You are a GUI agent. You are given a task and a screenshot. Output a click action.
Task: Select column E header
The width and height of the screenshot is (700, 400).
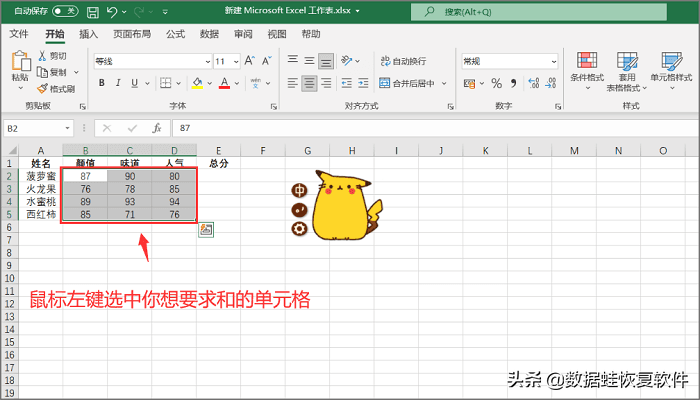218,150
